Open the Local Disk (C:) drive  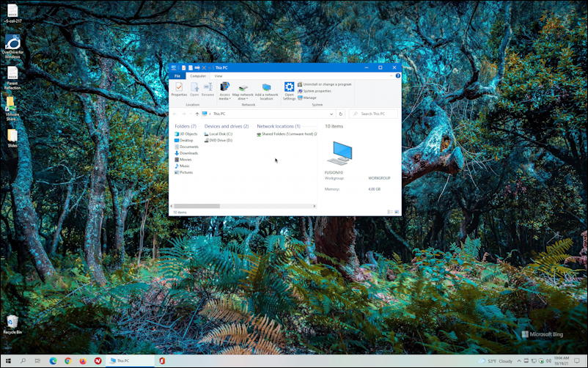[x=220, y=134]
